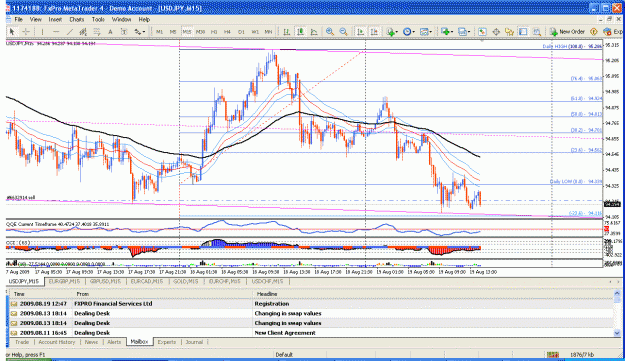The height and width of the screenshot is (361, 625).
Task: Zoom in on the chart
Action: (330, 31)
